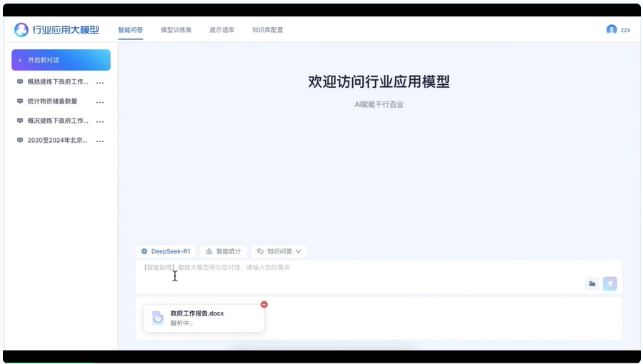643x364 pixels.
Task: Open the three-dot menu for 统计物资储备数量
Action: point(100,102)
